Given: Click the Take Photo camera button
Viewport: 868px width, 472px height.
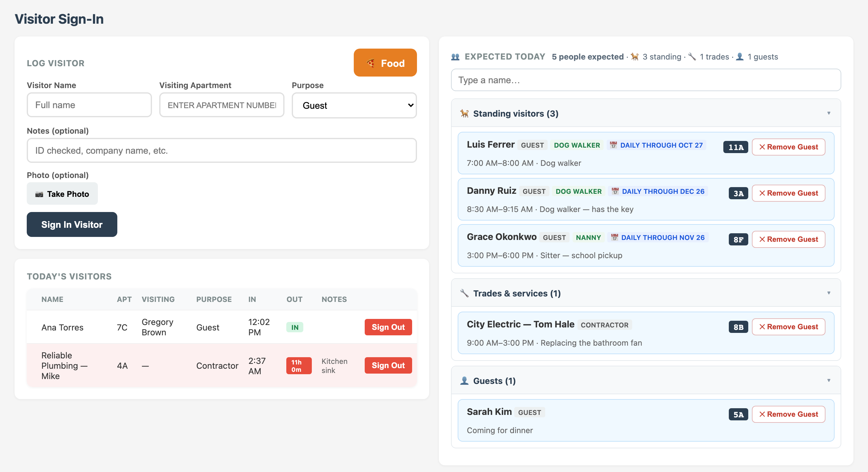Looking at the screenshot, I should click(62, 193).
